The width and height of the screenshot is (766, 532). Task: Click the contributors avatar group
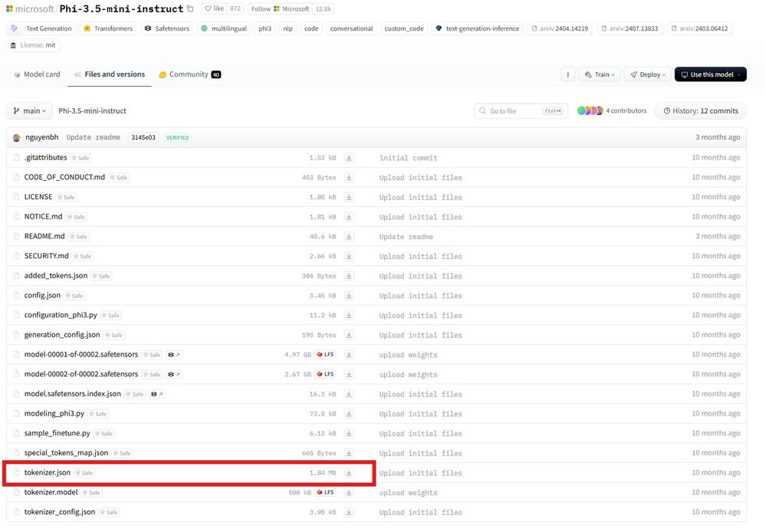[x=590, y=111]
